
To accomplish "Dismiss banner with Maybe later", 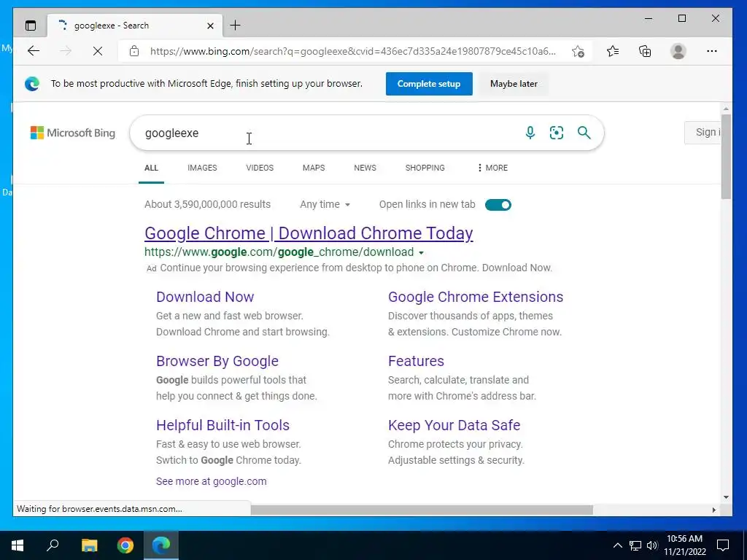I will [x=514, y=84].
